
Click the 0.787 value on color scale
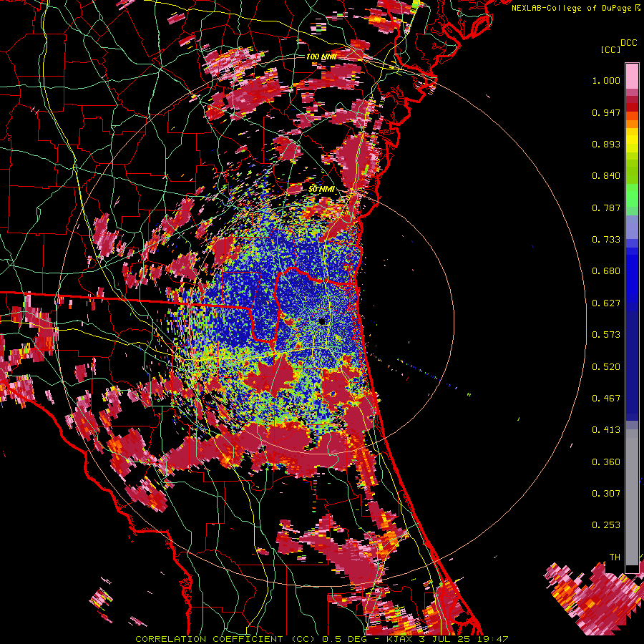[x=606, y=208]
